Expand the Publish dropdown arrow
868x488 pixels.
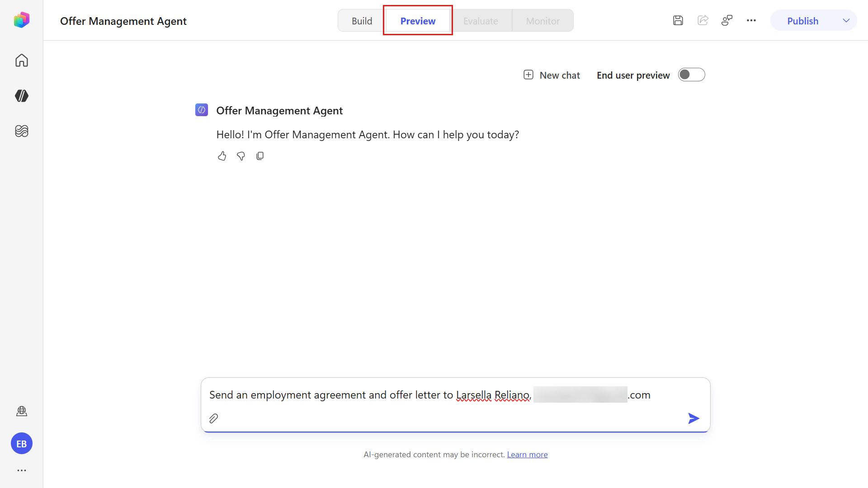[846, 21]
